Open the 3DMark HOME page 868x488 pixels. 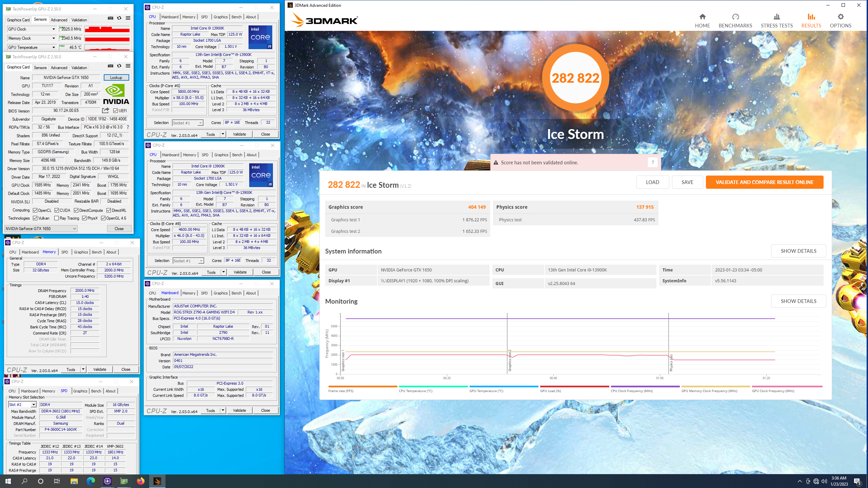point(702,21)
